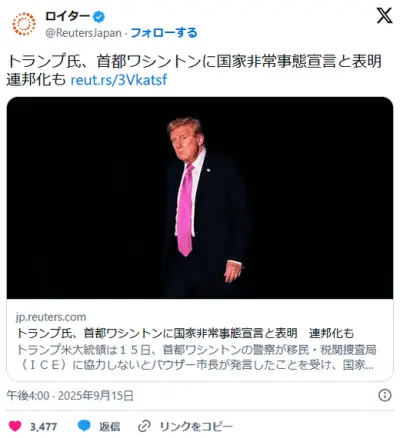Viewport: 400px width, 438px height.
Task: Like the tweet with the heart icon
Action: pyautogui.click(x=15, y=426)
